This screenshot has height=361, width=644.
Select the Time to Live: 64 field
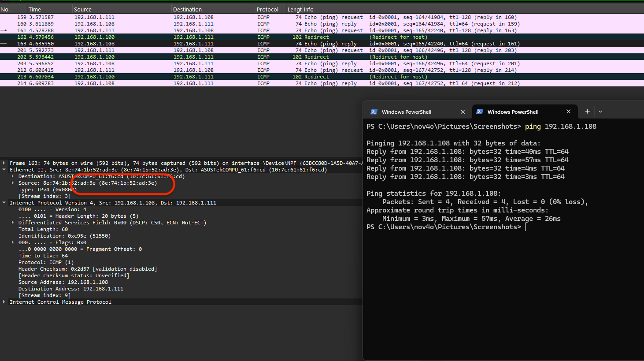pos(43,256)
